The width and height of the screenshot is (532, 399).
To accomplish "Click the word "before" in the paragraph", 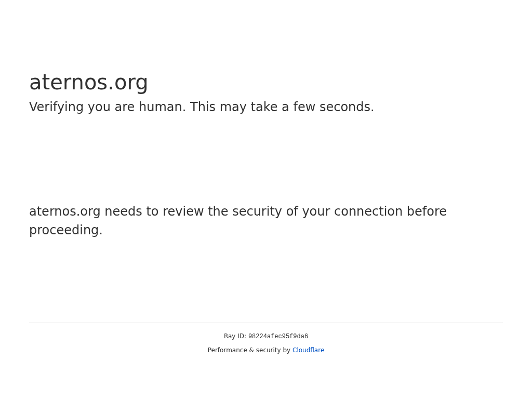I will (427, 211).
